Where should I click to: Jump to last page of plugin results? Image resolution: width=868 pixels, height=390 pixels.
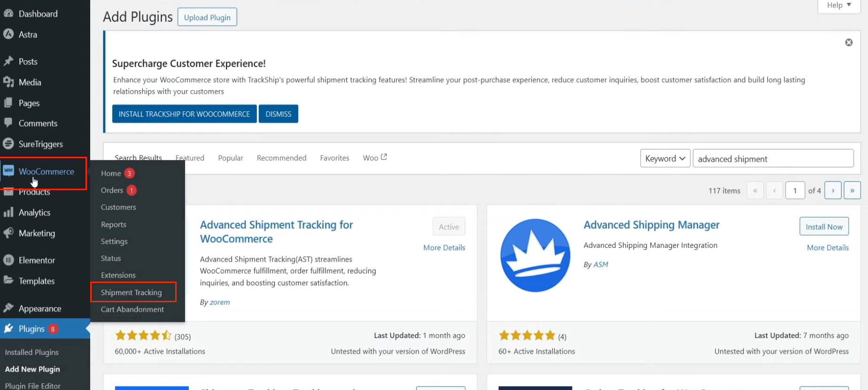(852, 191)
